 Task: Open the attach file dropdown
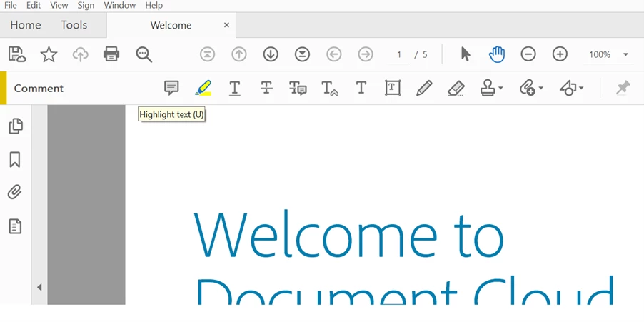pyautogui.click(x=531, y=88)
